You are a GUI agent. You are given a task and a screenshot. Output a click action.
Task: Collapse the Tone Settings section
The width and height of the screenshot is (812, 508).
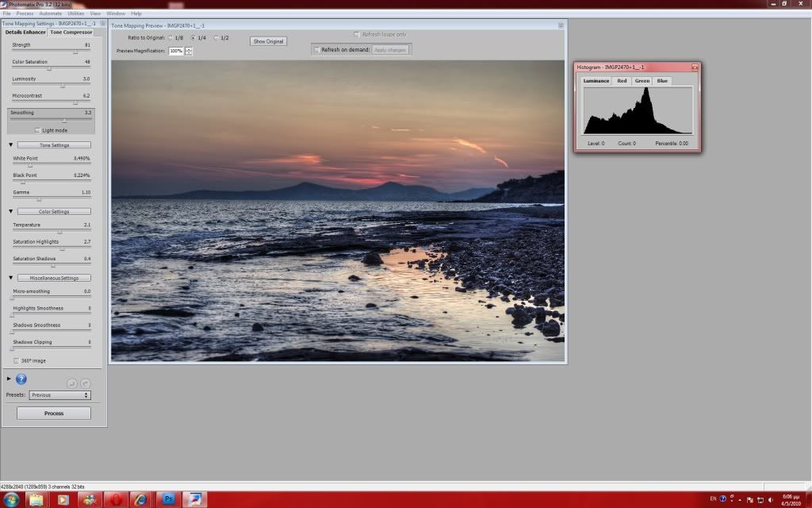click(x=10, y=145)
